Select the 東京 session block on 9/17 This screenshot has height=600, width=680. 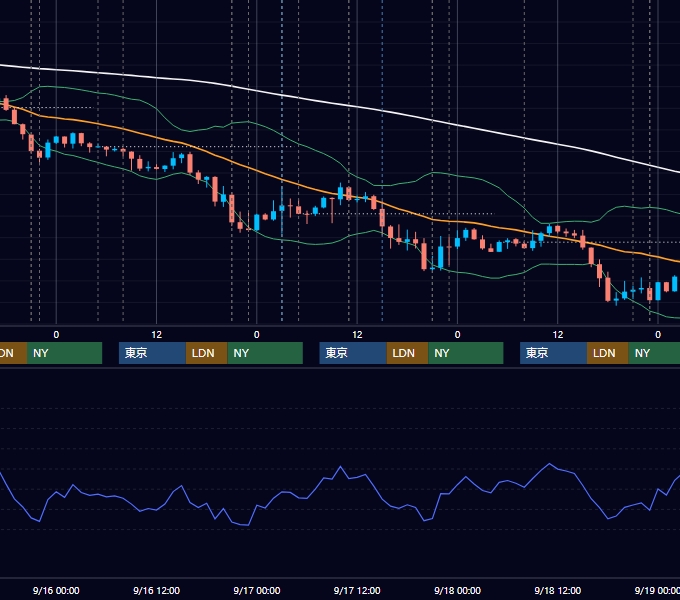tap(353, 353)
